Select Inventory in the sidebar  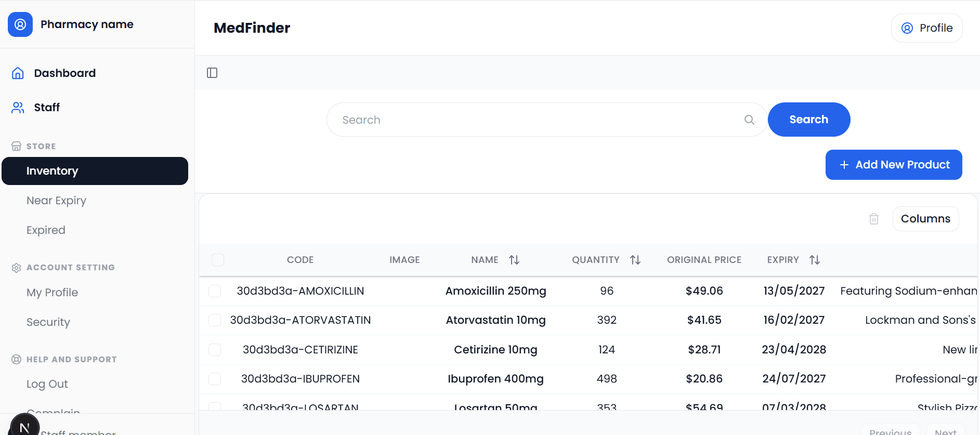tap(95, 171)
